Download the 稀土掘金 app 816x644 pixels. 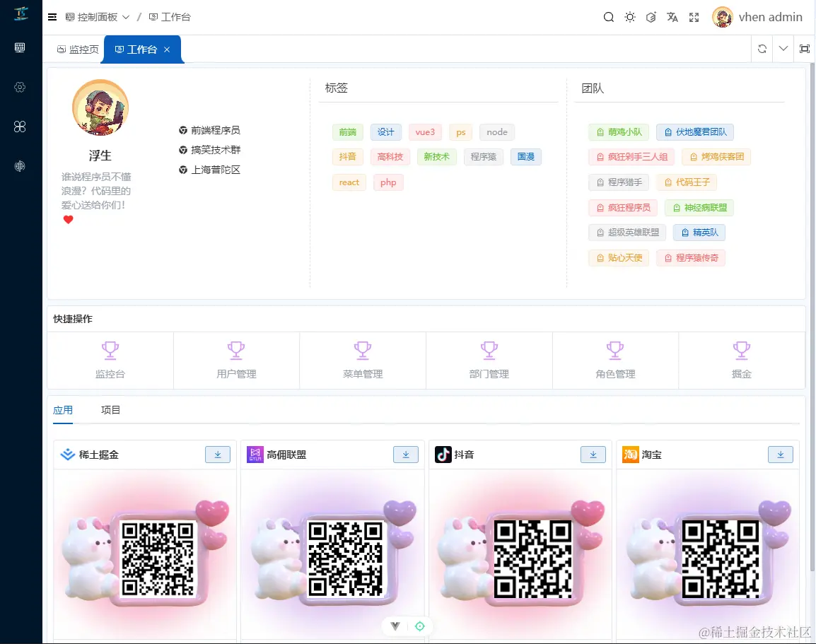[218, 455]
